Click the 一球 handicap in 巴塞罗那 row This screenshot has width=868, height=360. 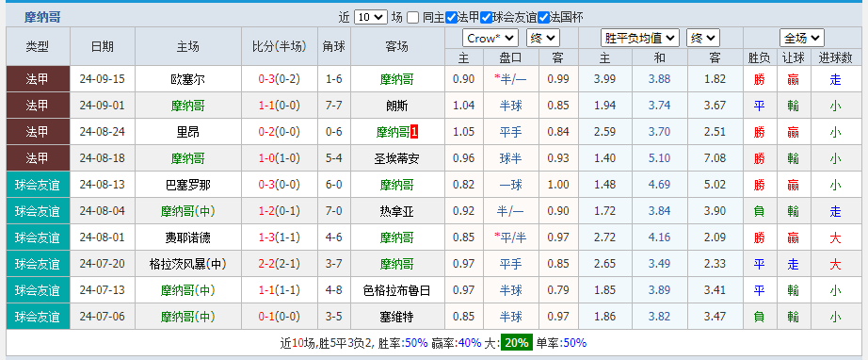[510, 185]
